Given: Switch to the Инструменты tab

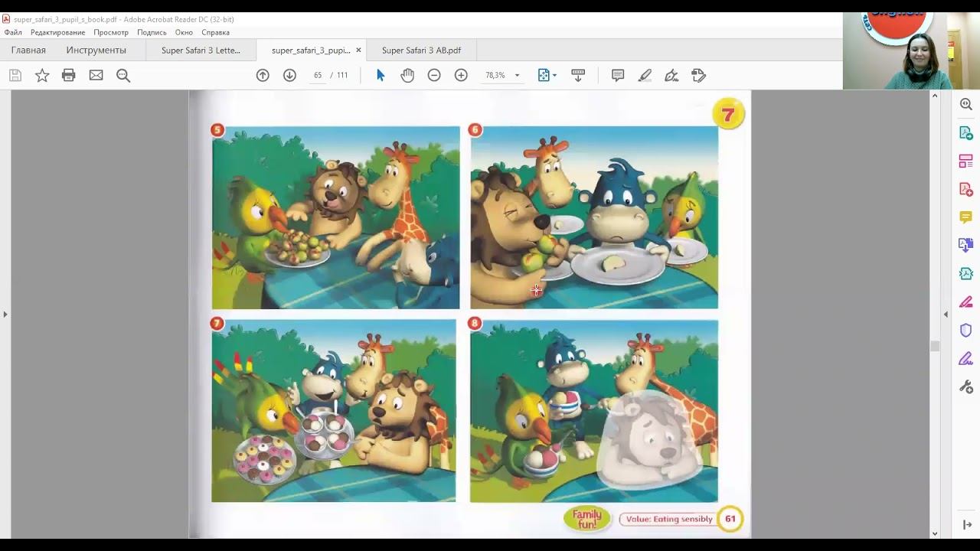Looking at the screenshot, I should point(96,51).
